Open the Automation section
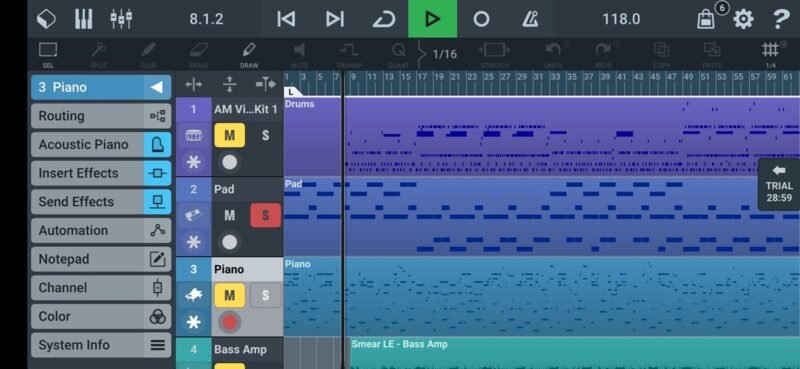 coord(101,230)
